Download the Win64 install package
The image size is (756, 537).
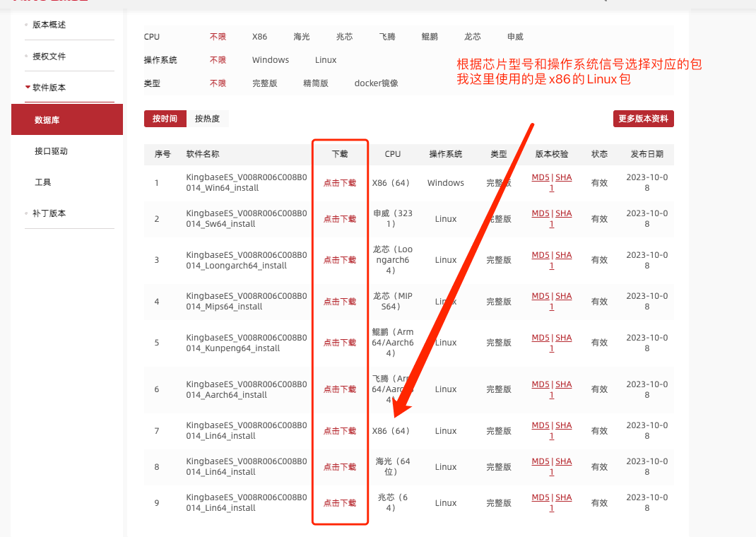coord(340,183)
